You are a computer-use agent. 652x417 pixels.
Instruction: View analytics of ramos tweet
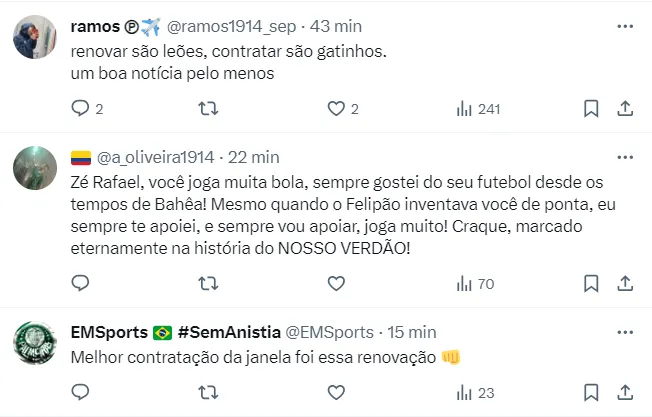pos(464,108)
